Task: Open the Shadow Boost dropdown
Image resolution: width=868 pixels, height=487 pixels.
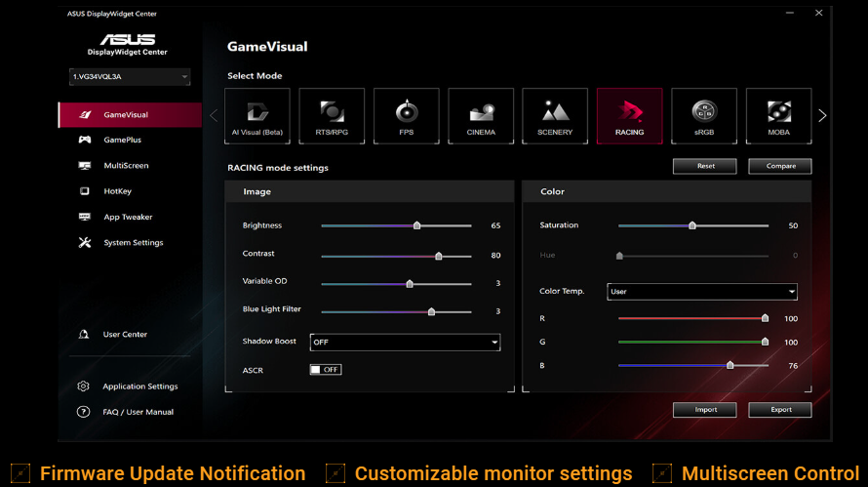Action: (x=405, y=343)
